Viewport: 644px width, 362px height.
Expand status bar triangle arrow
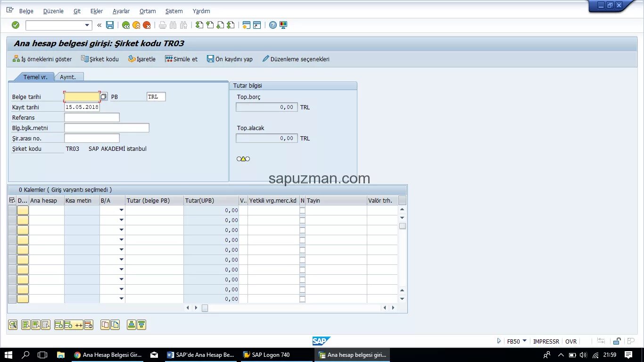(x=499, y=341)
